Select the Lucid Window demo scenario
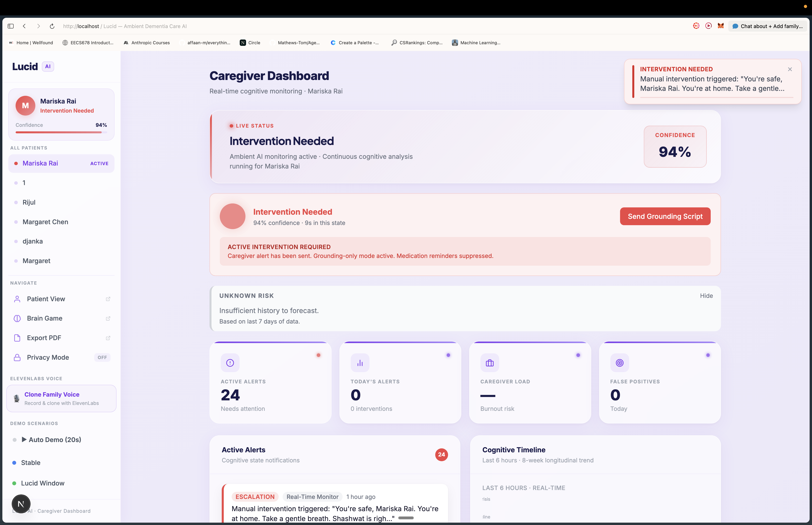 pos(43,483)
